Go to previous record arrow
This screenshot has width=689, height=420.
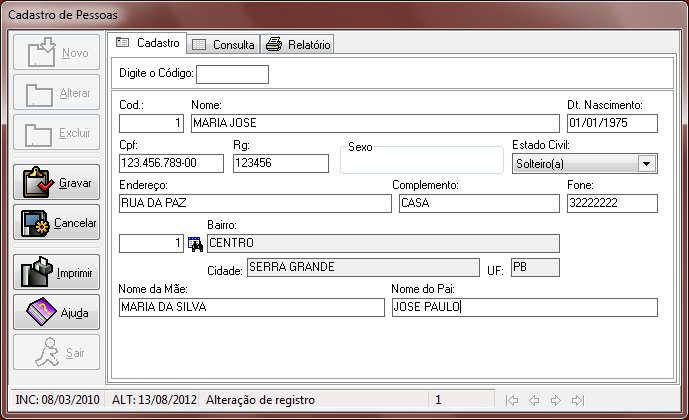[x=533, y=400]
